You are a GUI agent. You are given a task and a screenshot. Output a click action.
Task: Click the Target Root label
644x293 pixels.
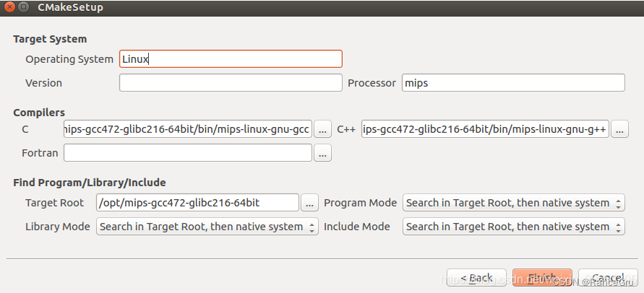click(x=55, y=203)
